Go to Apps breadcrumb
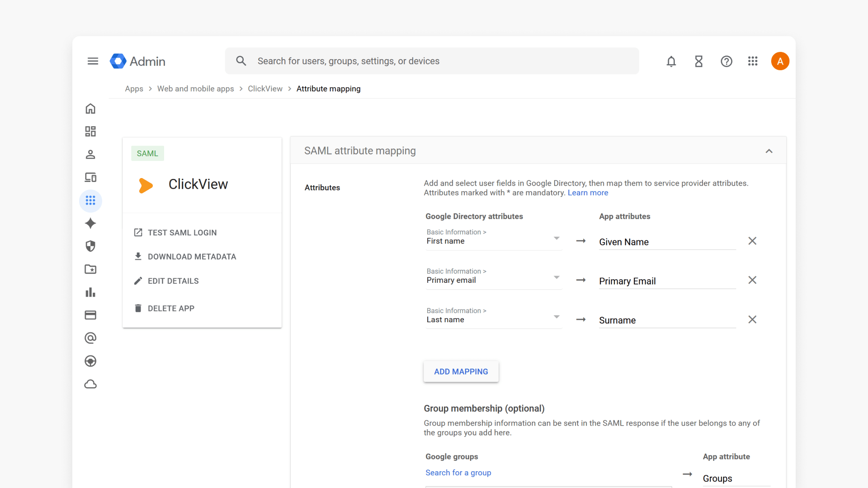Screen dimensions: 868x488 134,89
